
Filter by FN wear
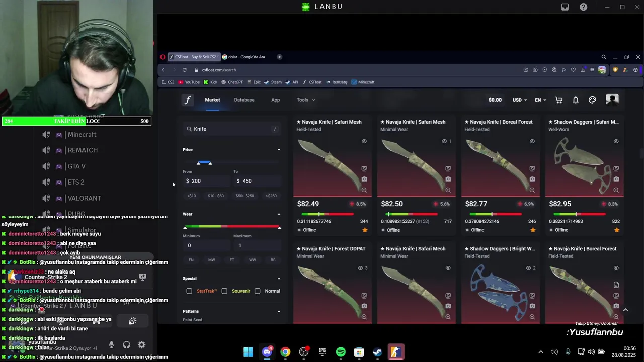click(x=191, y=260)
